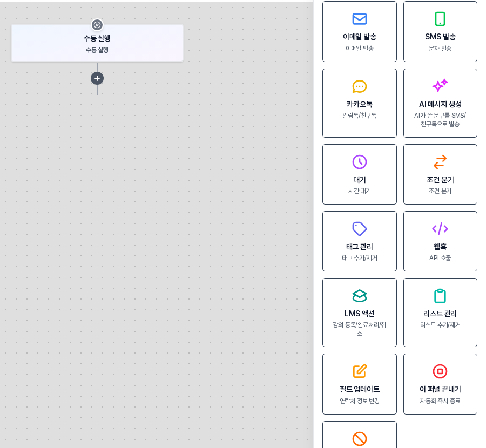The image size is (486, 448).
Task: Click the 알림톡/친구톡 description text
Action: tap(360, 116)
